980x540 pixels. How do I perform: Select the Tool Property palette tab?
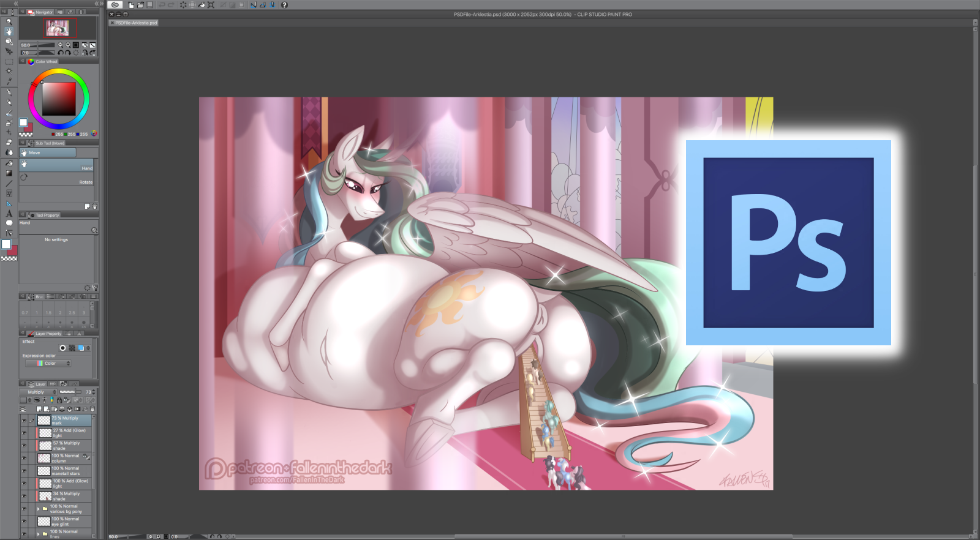[x=44, y=215]
